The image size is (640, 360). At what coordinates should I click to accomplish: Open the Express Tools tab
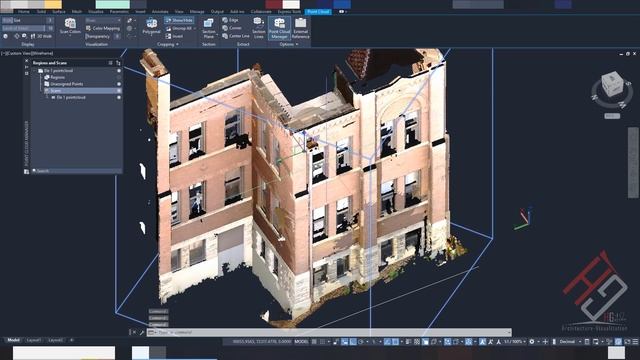coord(289,12)
